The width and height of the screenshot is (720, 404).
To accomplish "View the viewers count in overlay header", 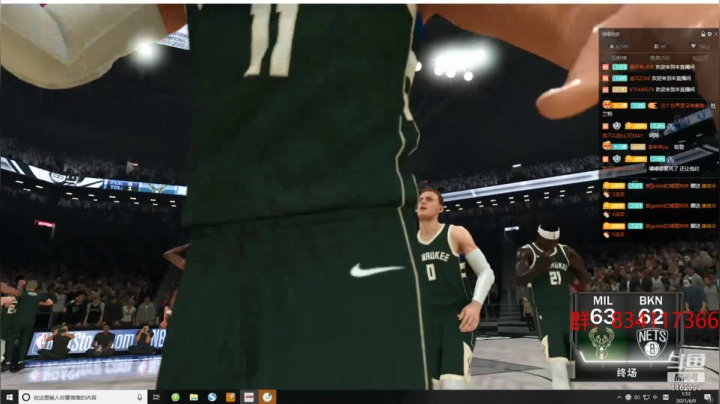I will tap(660, 46).
